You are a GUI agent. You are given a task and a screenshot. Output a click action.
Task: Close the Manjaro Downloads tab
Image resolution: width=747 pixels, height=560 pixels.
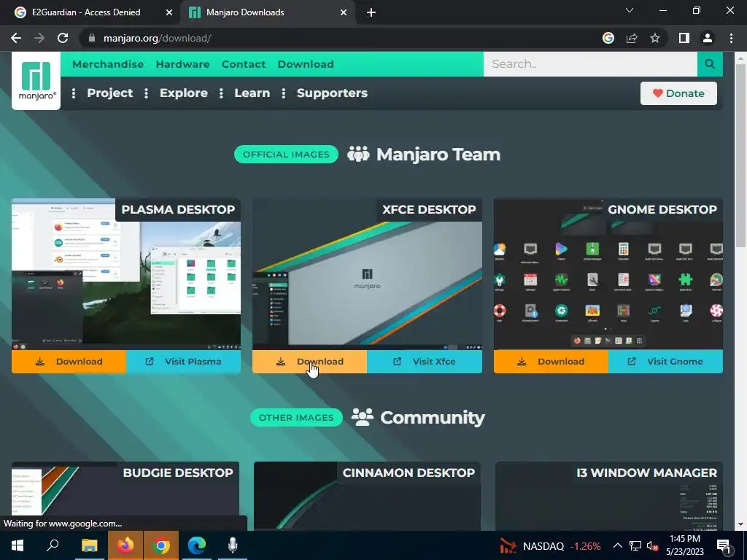(344, 12)
